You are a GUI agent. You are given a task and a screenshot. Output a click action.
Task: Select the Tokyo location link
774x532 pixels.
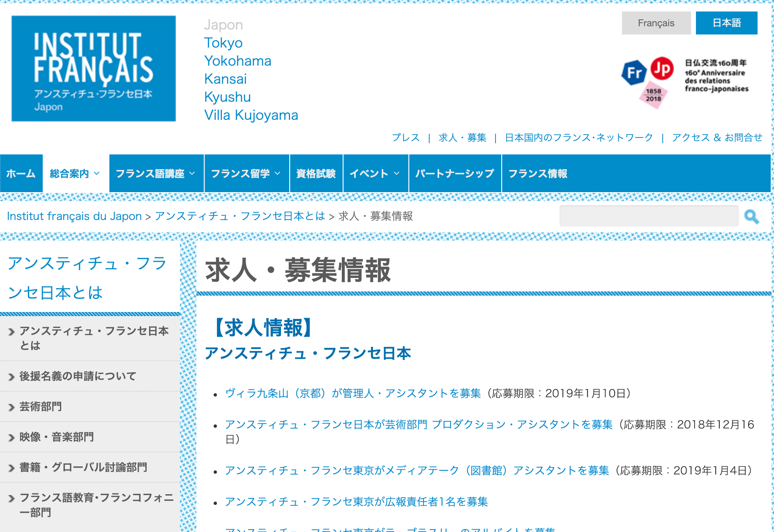[x=223, y=43]
